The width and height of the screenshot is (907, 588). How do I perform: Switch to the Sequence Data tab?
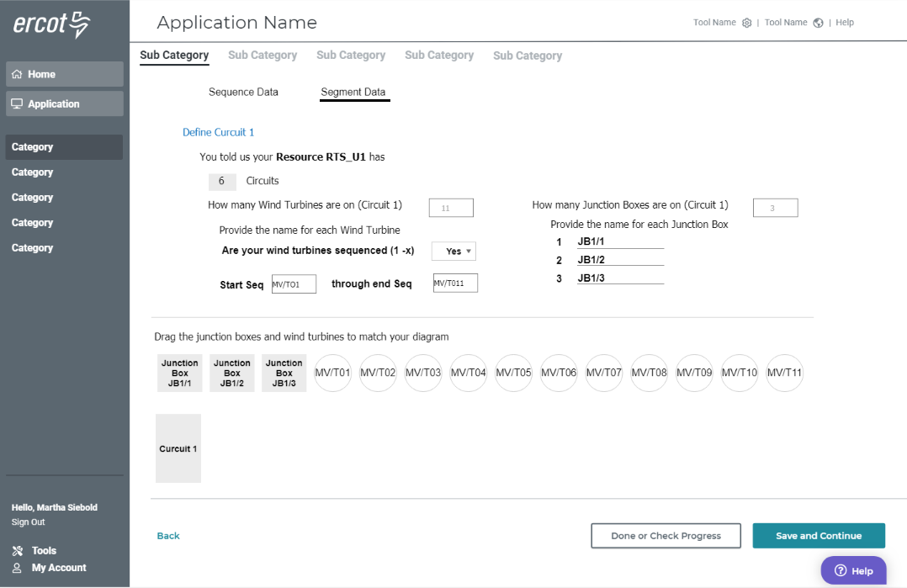point(243,92)
